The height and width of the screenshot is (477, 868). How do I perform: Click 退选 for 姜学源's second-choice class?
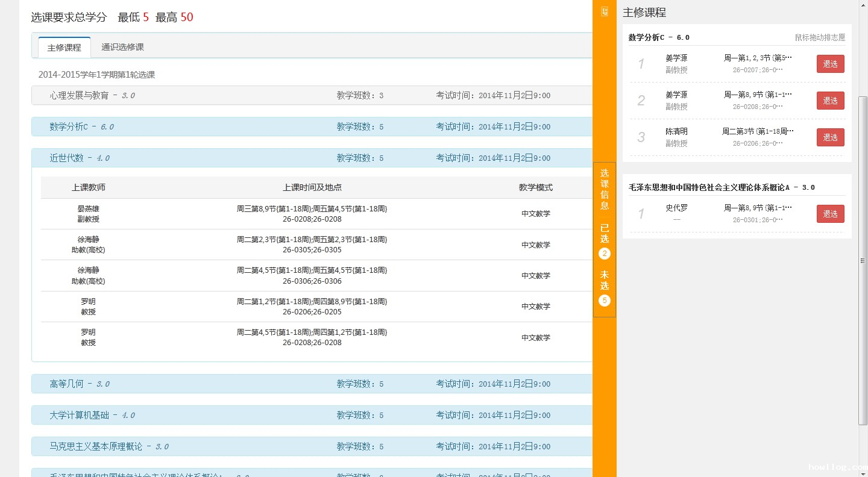pyautogui.click(x=830, y=101)
